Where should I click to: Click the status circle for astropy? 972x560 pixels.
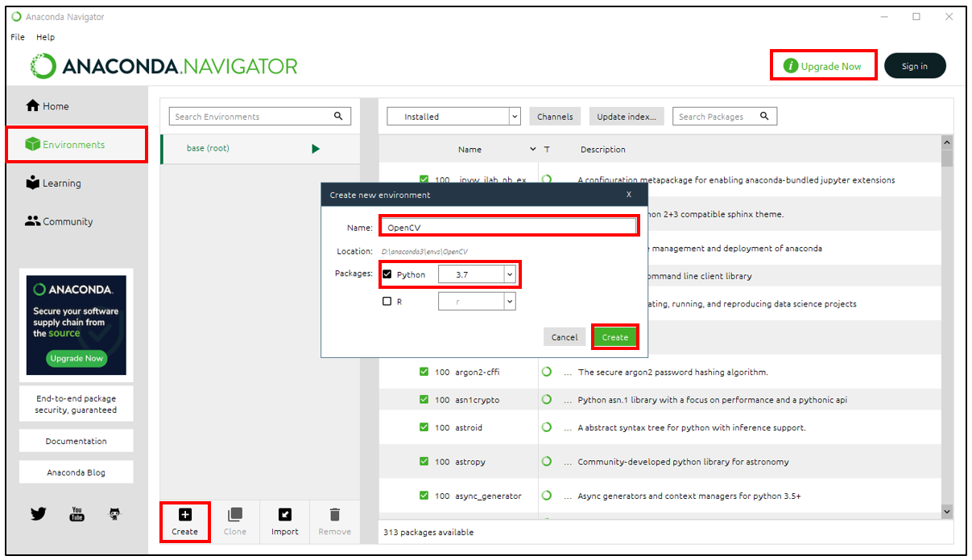coord(547,461)
